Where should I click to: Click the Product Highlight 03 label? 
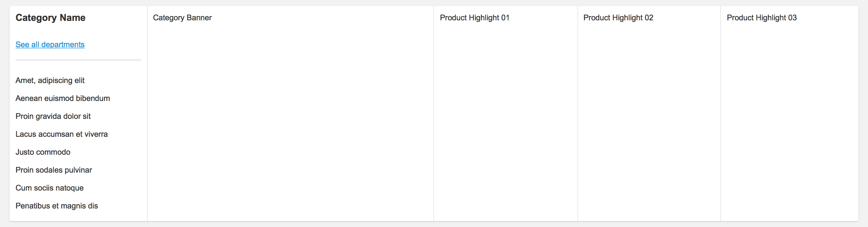[x=762, y=18]
